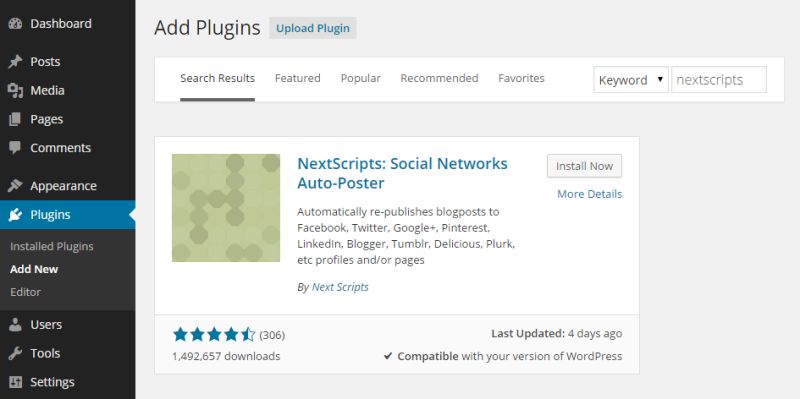Open the Settings menu
This screenshot has height=399, width=800.
(67, 382)
